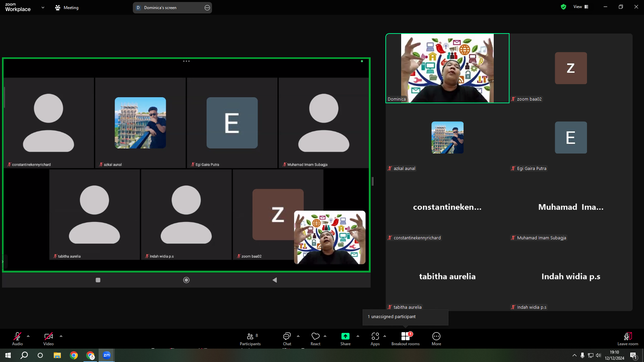This screenshot has width=644, height=362.
Task: Open the Apps panel
Action: (x=375, y=339)
